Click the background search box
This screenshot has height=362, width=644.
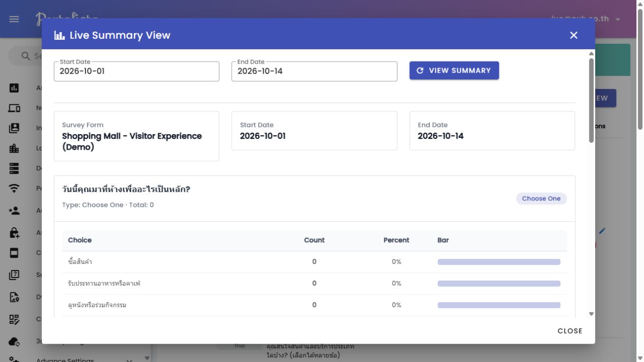coord(25,56)
